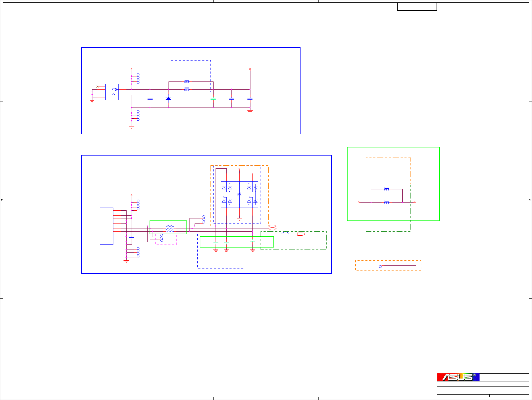Click the red off-page arrow connector
532x400 pixels.
tap(301, 234)
